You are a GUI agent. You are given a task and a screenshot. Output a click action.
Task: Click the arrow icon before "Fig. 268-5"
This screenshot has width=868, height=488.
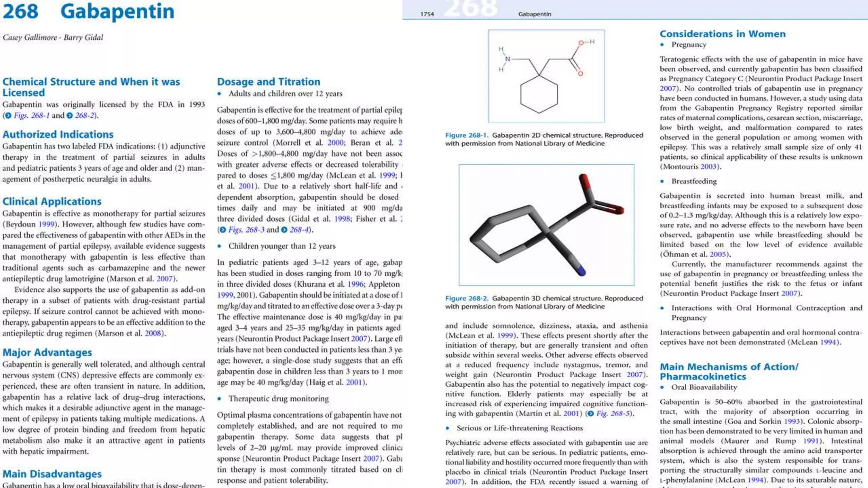coord(591,413)
